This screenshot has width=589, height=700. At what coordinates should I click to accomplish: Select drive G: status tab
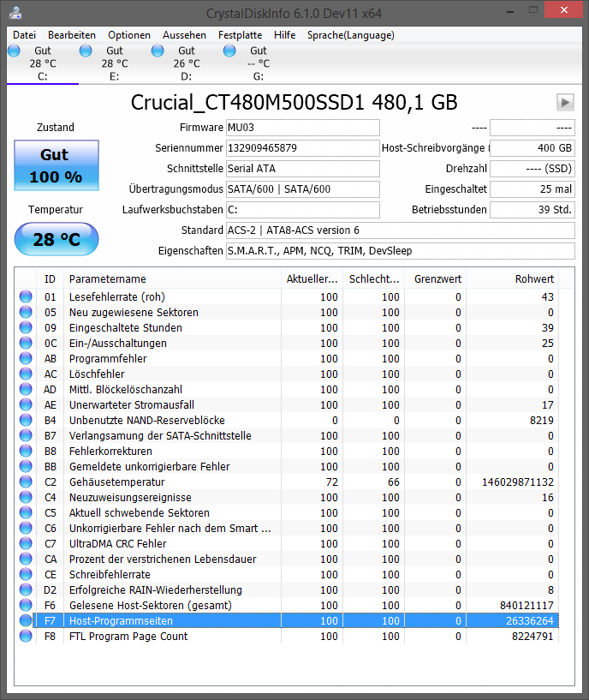coord(259,63)
